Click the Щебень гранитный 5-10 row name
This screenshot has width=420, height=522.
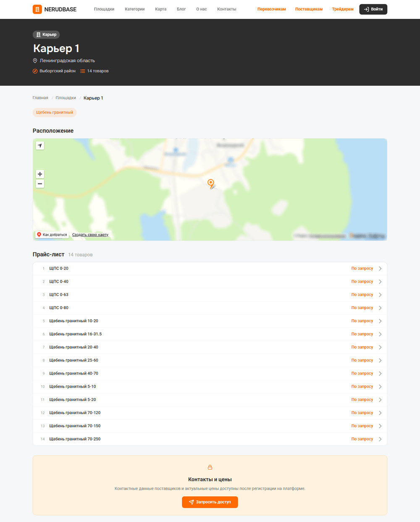73,387
